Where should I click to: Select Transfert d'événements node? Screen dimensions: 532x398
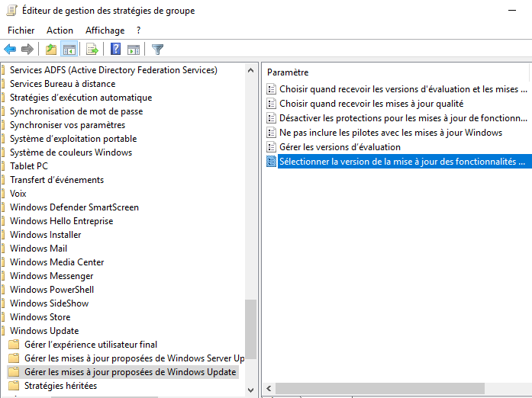pos(56,180)
